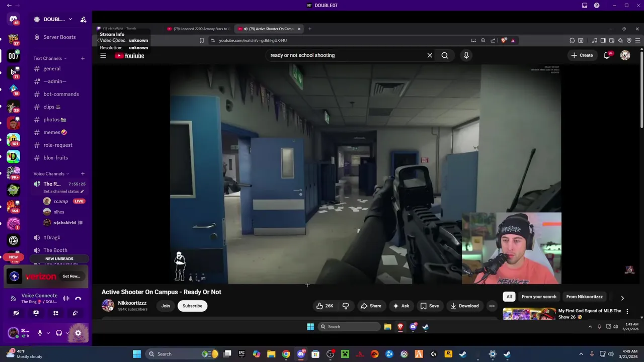Subscribe to Nikkoortizzz channel
Viewport: 644px width, 362px height.
click(x=192, y=306)
